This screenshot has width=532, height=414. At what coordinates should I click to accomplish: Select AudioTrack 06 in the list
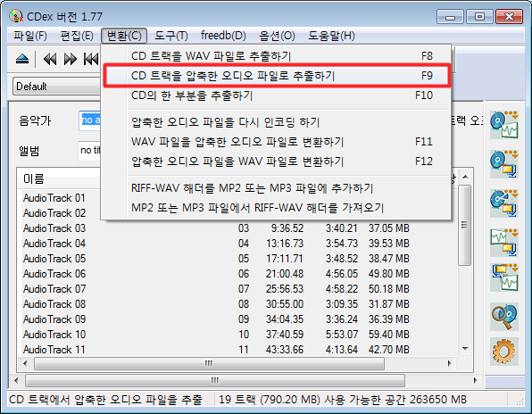click(x=54, y=274)
